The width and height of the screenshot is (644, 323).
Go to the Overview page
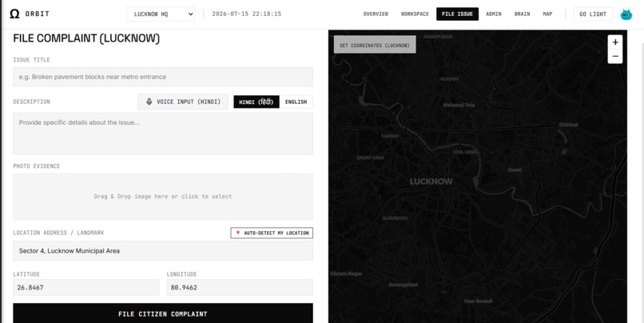click(376, 14)
